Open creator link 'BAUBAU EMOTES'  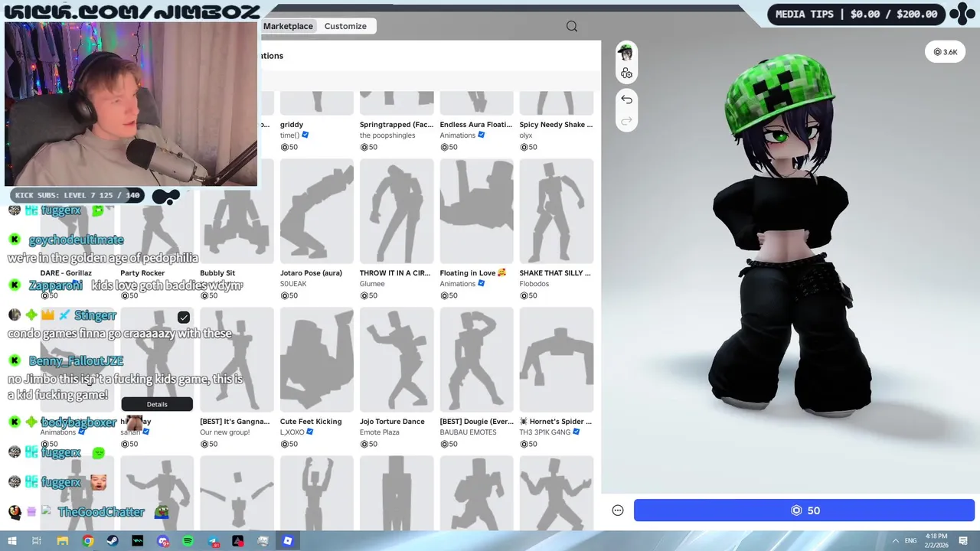[x=468, y=432]
